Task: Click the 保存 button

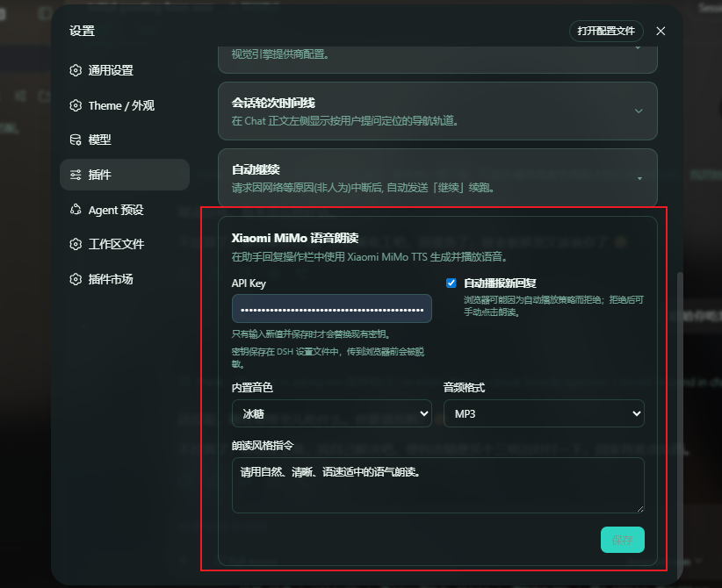Action: point(623,540)
